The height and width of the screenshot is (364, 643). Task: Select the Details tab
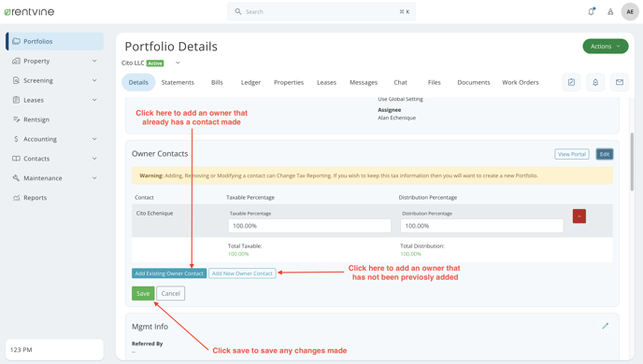click(x=138, y=82)
